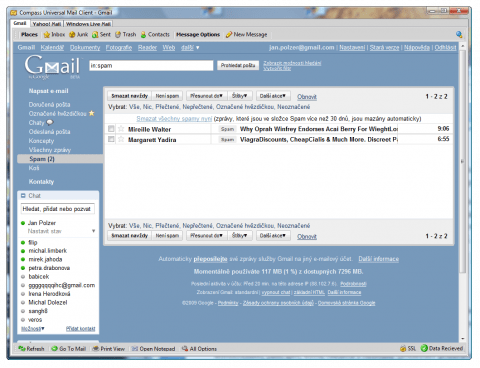Click Napsat e-mail compose link
Image resolution: width=480 pixels, height=368 pixels.
[x=48, y=91]
